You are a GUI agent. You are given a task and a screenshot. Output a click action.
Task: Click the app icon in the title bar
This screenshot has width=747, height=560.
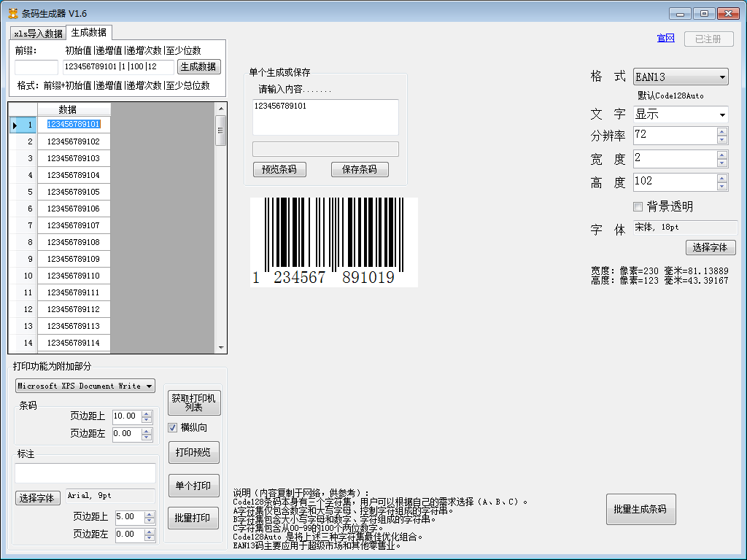(13, 13)
